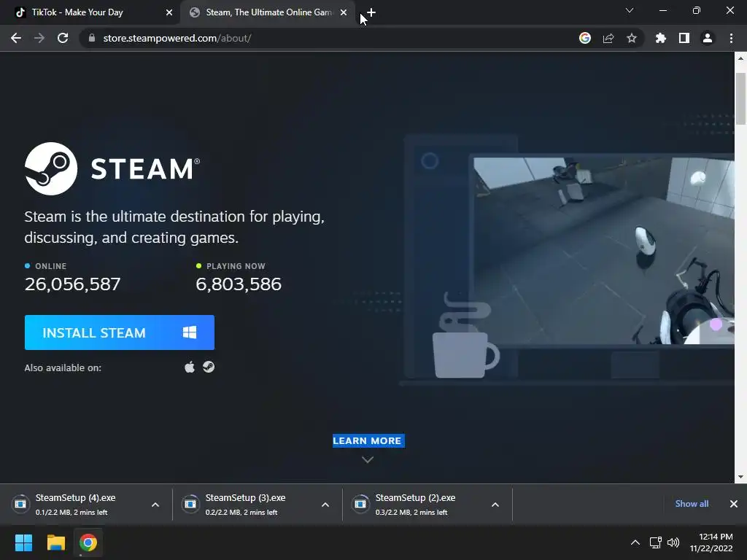The image size is (747, 560).
Task: Select the Steam browser tab
Action: (x=267, y=12)
